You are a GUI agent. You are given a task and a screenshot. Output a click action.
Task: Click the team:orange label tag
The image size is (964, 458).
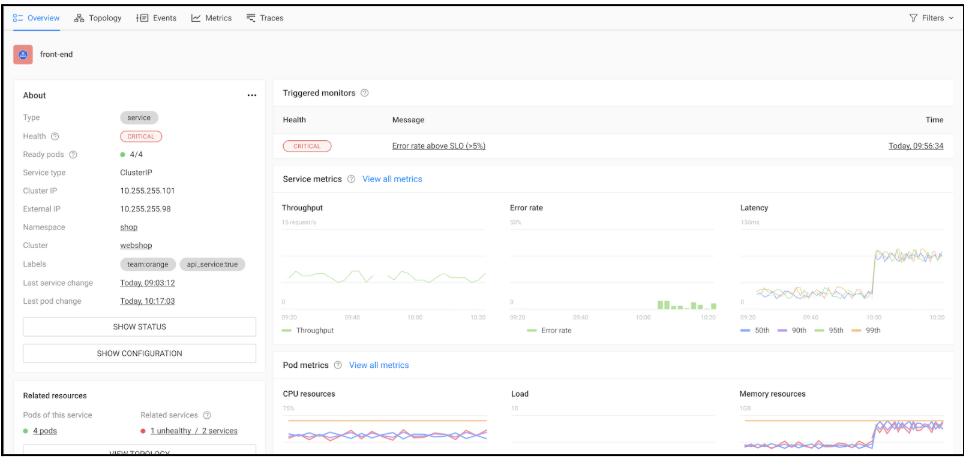coord(147,264)
